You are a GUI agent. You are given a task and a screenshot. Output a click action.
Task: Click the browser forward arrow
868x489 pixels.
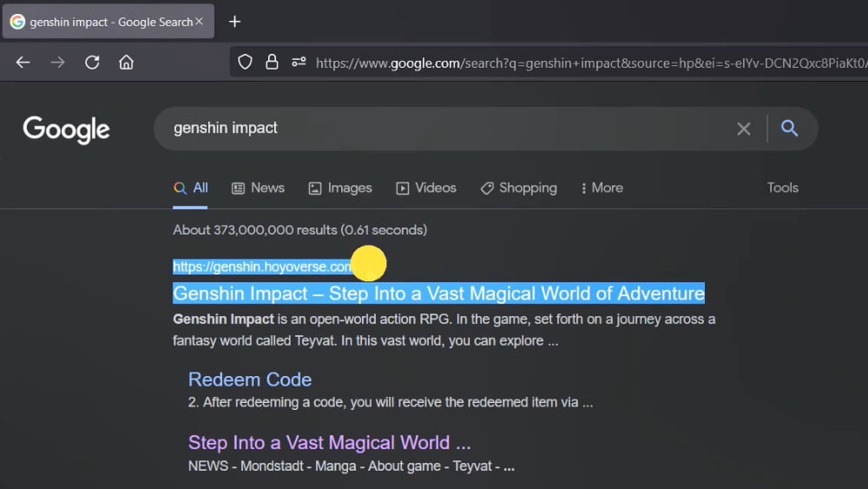[57, 63]
